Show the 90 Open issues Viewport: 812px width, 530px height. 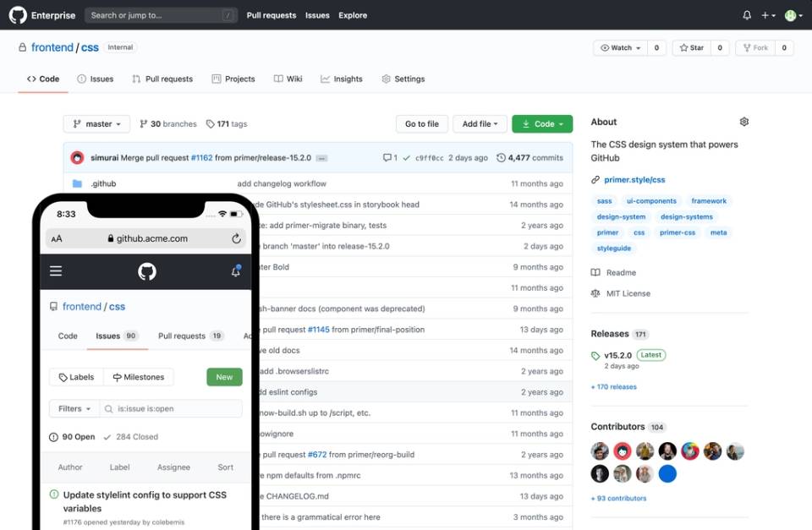72,437
